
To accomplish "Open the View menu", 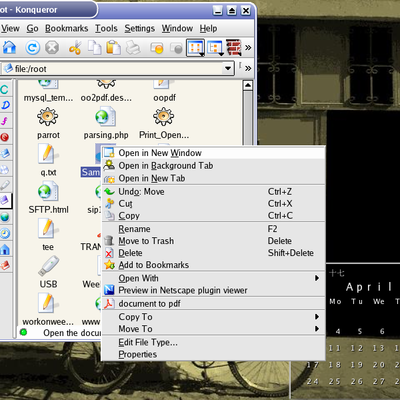I will pos(10,29).
